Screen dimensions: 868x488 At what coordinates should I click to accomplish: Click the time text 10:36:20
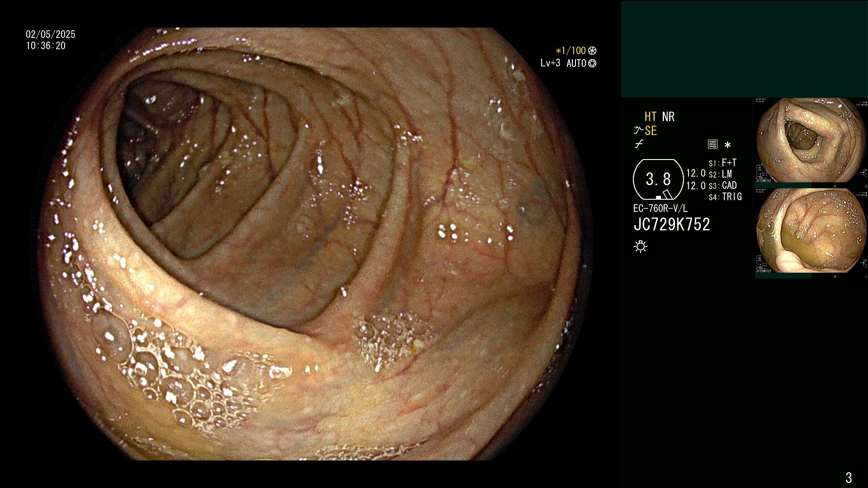tap(46, 46)
